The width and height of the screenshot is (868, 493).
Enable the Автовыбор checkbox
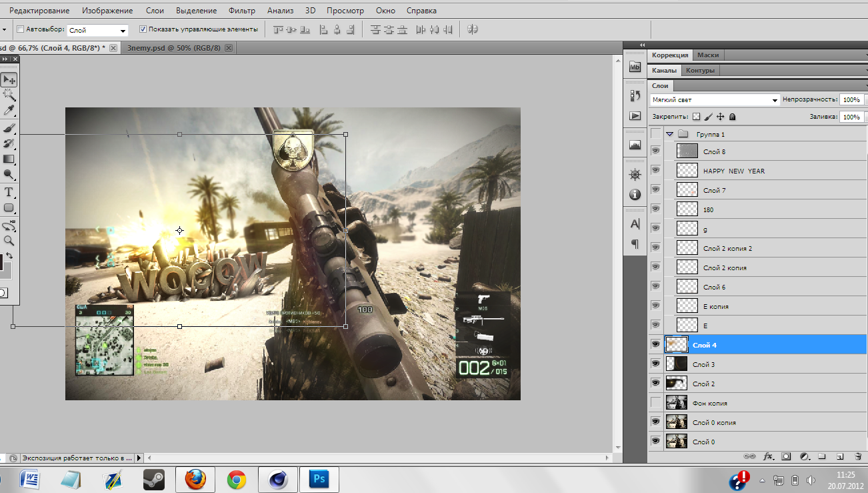(20, 29)
